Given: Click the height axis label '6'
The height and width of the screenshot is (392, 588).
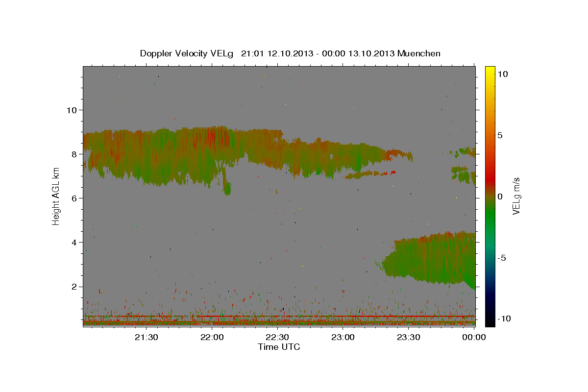Looking at the screenshot, I should coord(73,198).
